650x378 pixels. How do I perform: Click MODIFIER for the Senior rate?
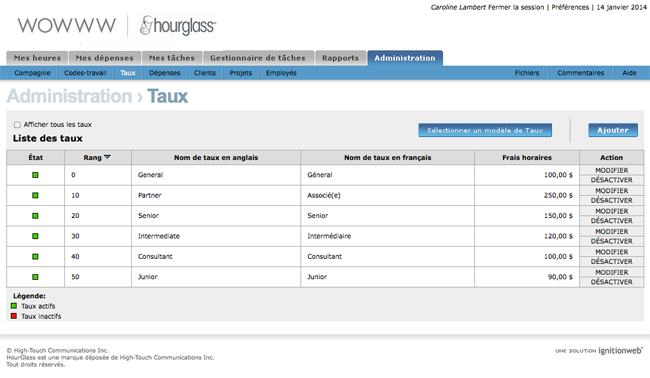click(611, 211)
